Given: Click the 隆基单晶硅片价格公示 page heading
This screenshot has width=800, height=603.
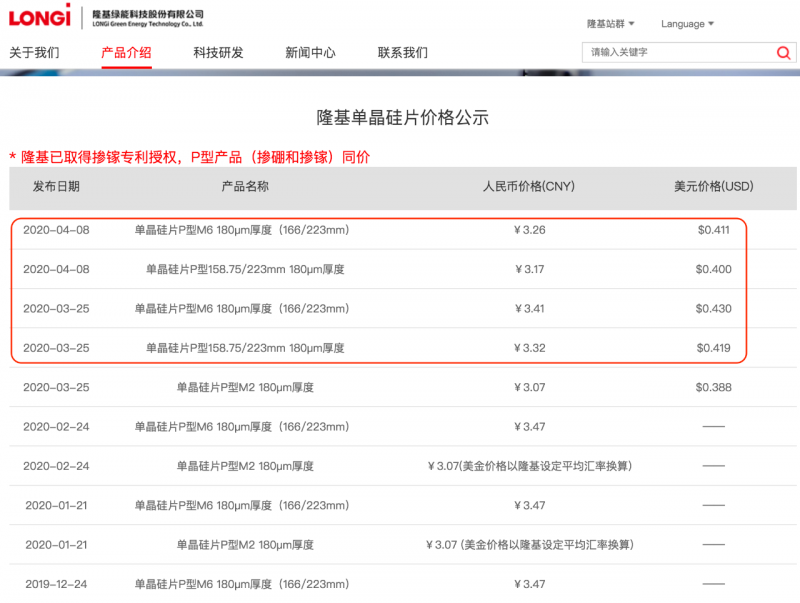Looking at the screenshot, I should [402, 118].
